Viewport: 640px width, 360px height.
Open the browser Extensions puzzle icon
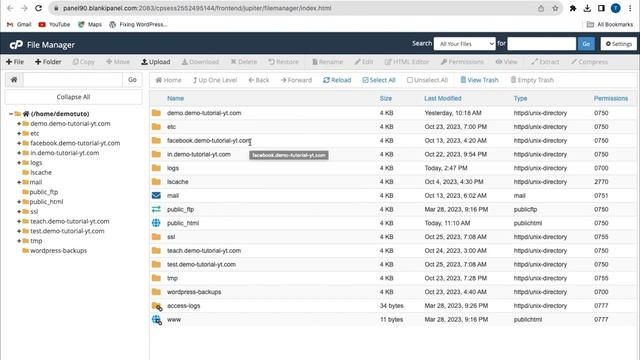coord(573,8)
